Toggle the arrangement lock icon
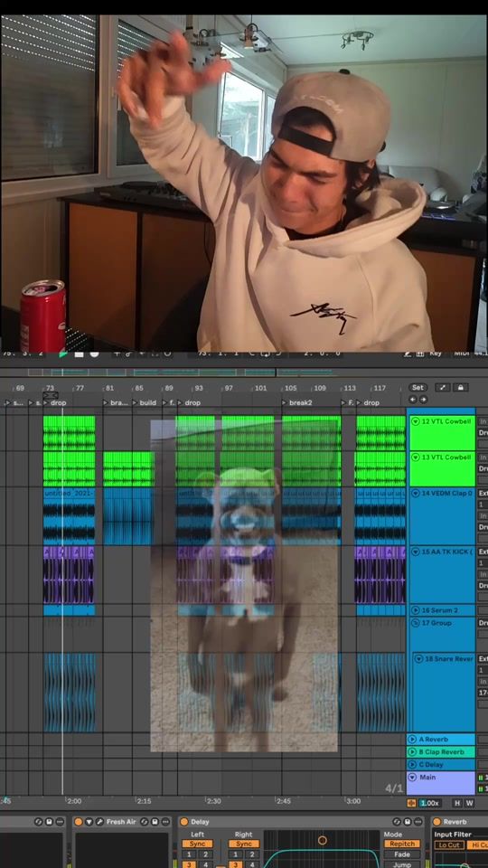Image resolution: width=488 pixels, height=868 pixels. (x=460, y=388)
